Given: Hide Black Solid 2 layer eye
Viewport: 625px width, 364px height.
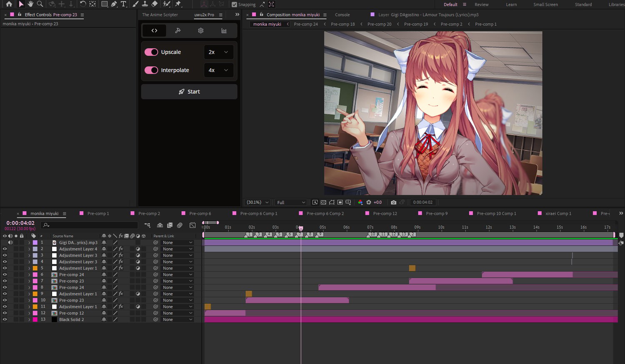Looking at the screenshot, I should point(5,319).
